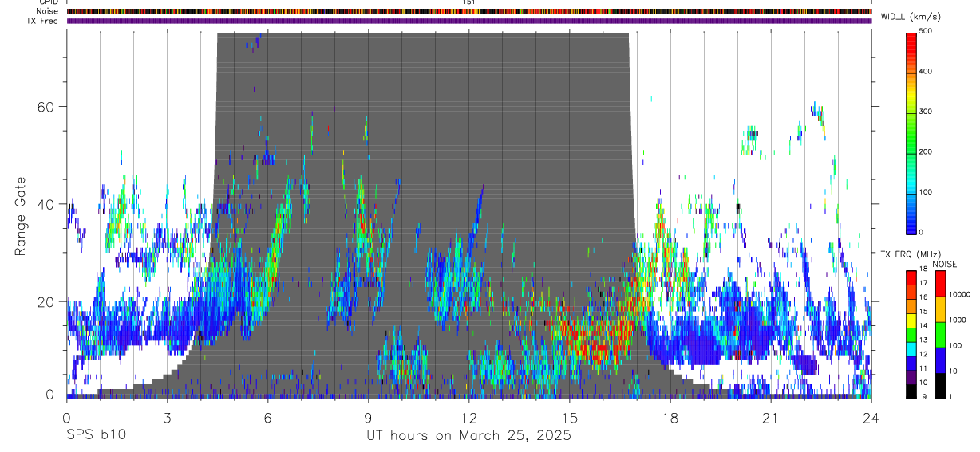980x452 pixels.
Task: Click the 500 label on the velocity-width colorbar
Action: click(x=927, y=32)
